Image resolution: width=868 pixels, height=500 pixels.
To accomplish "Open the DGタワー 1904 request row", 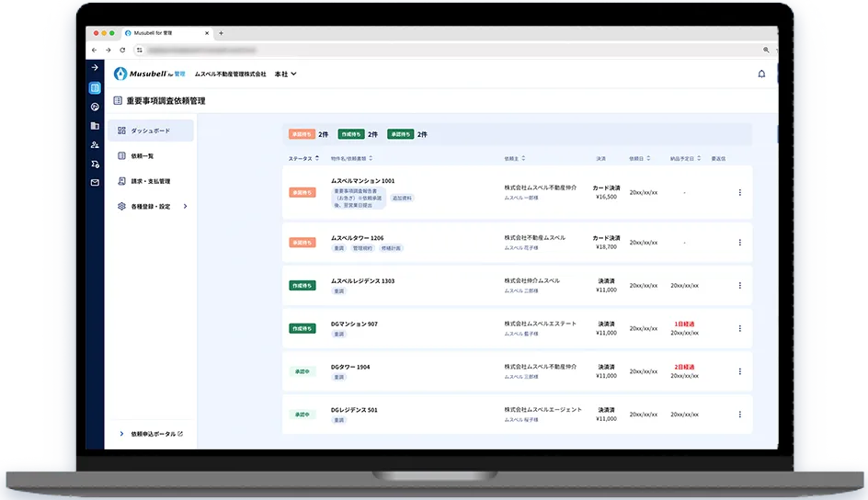I will (517, 371).
